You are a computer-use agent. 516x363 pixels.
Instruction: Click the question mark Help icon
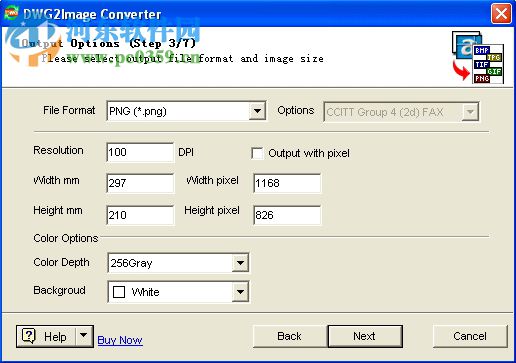click(x=29, y=336)
